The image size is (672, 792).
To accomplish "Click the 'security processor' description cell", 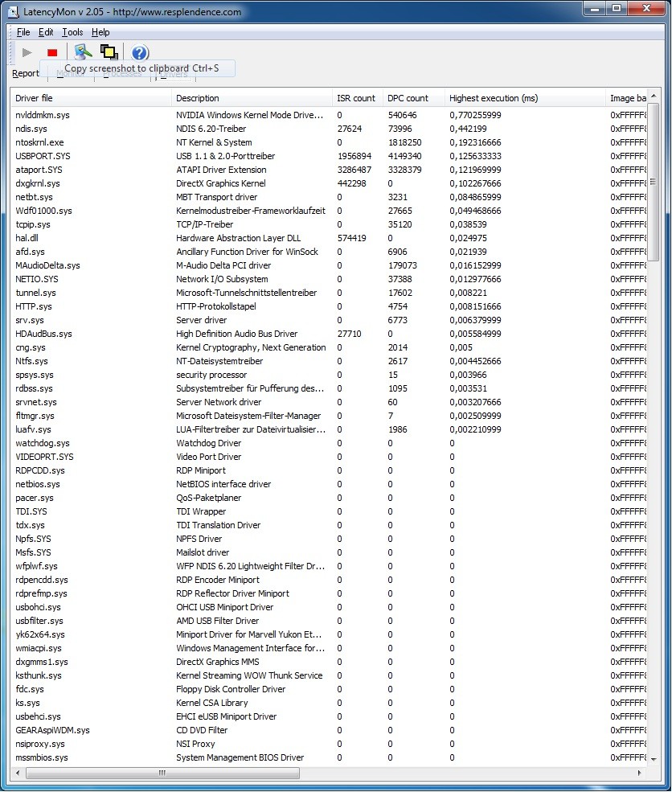I will 211,375.
